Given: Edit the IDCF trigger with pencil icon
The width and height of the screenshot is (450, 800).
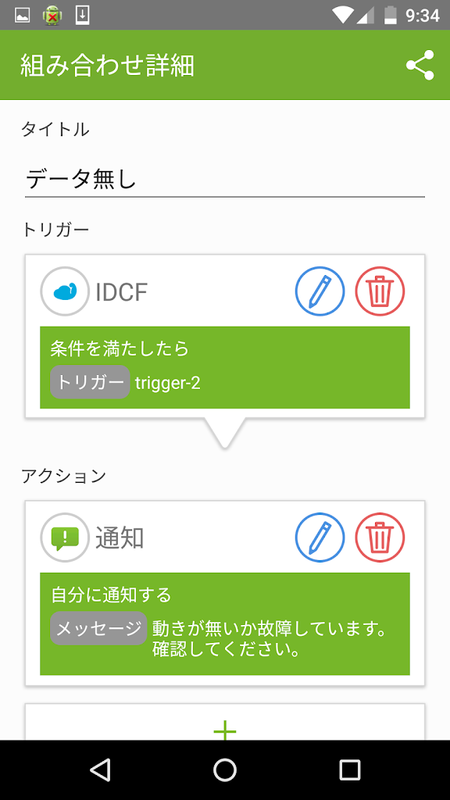Looking at the screenshot, I should (320, 292).
